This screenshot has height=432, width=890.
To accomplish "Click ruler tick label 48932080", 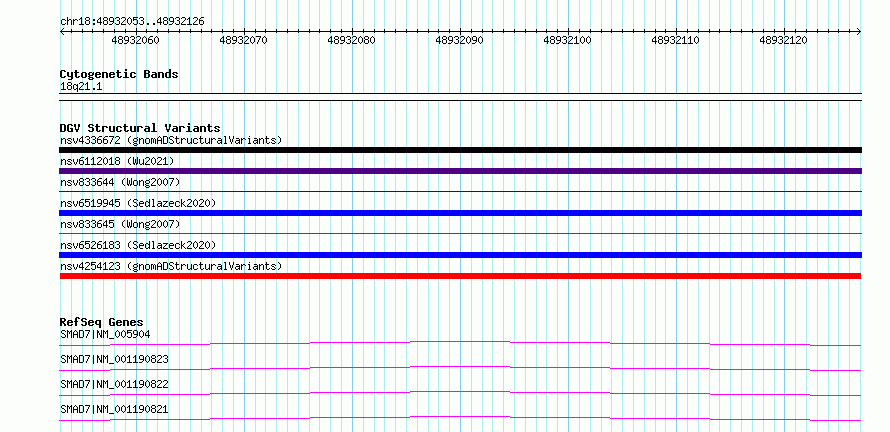I will tap(351, 40).
